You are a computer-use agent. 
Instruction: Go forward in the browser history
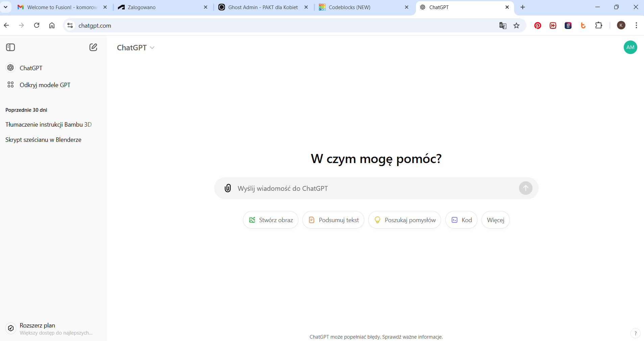pyautogui.click(x=21, y=25)
